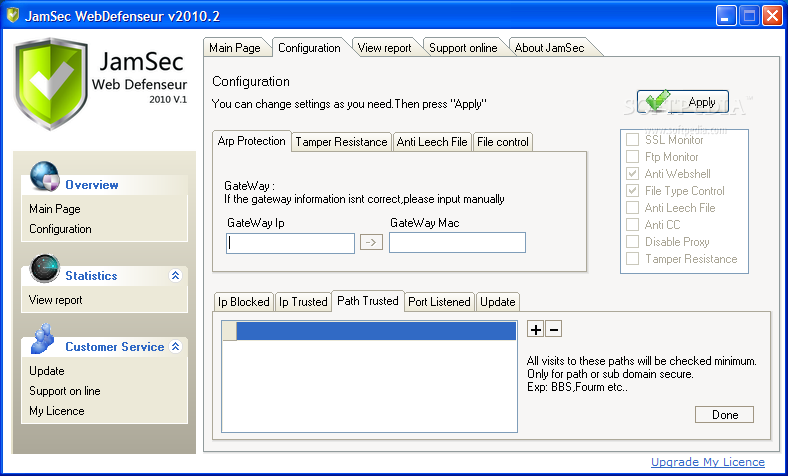Open the lower Update tab
This screenshot has height=476, width=788.
point(498,302)
